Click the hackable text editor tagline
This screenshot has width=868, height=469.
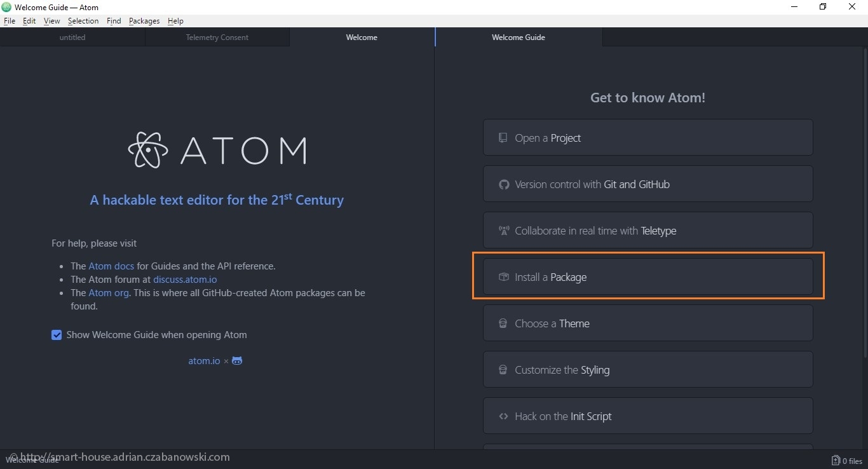tap(217, 200)
